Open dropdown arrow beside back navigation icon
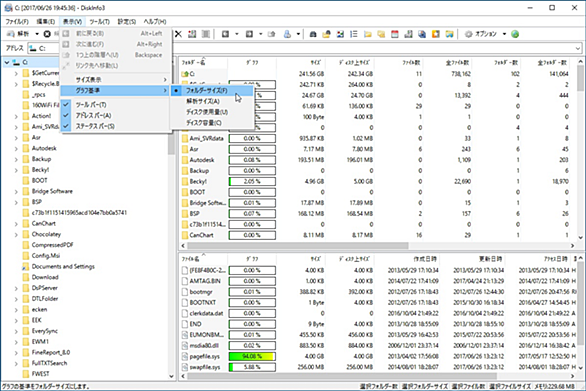This screenshot has height=391, width=586. (237, 34)
